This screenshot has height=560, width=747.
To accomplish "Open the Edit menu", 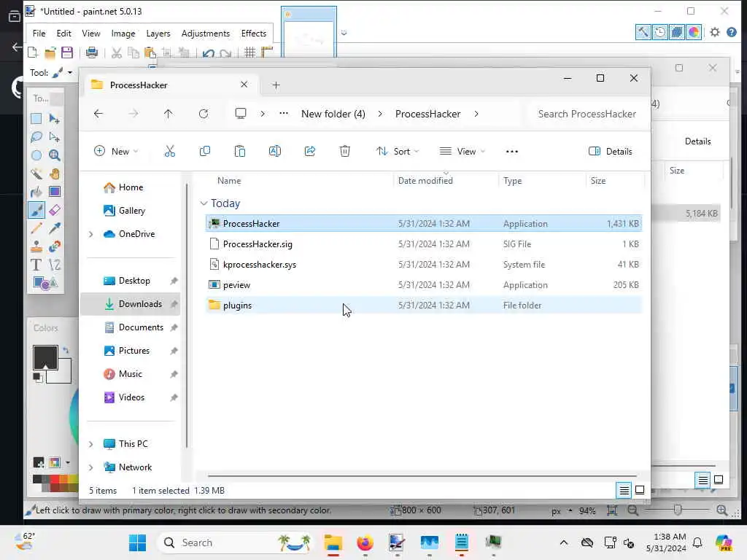I will 63,34.
